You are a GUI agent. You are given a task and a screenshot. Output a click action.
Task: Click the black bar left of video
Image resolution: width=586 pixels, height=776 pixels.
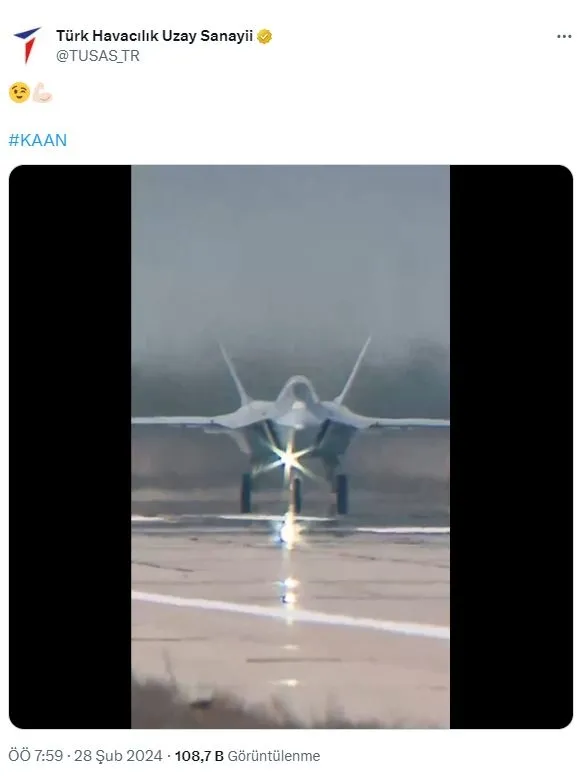tap(70, 446)
